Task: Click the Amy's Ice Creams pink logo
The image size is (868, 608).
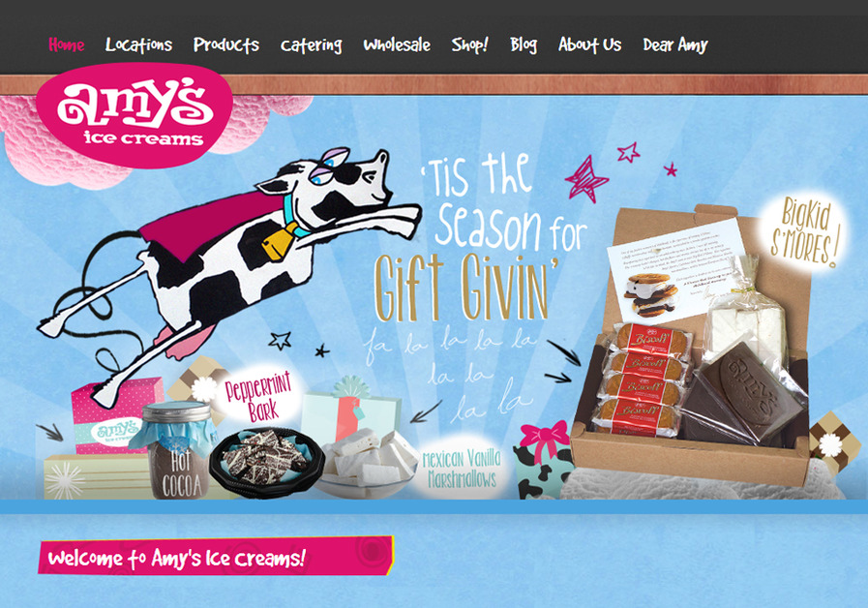Action: point(135,114)
